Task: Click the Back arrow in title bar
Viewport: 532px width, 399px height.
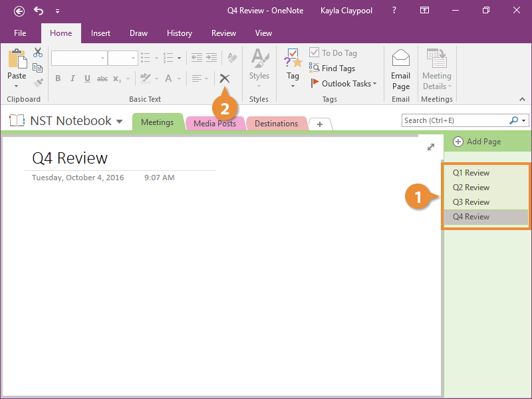Action: [19, 11]
